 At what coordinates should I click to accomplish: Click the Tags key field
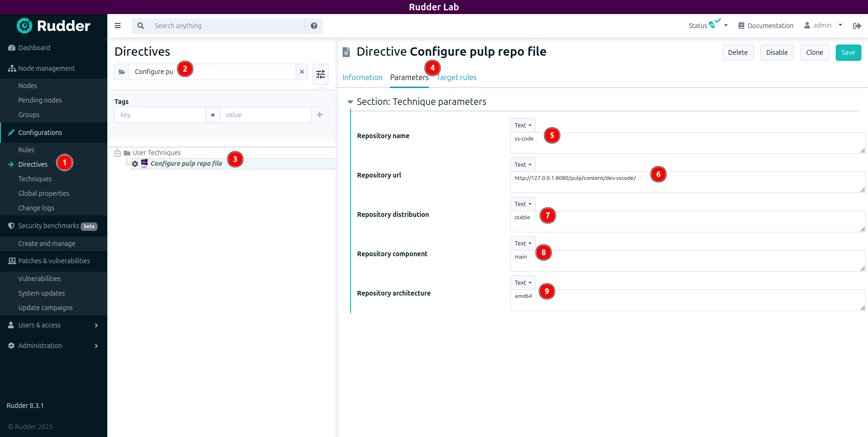pyautogui.click(x=160, y=115)
